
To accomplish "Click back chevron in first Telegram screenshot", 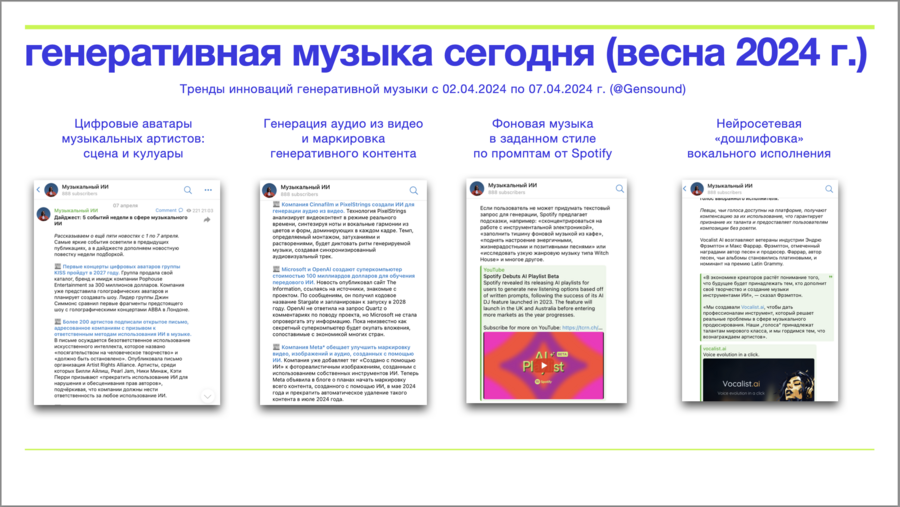I will click(x=38, y=189).
